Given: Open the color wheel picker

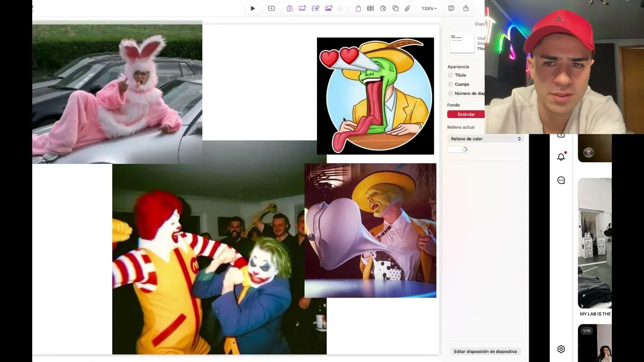Looking at the screenshot, I should tap(465, 149).
